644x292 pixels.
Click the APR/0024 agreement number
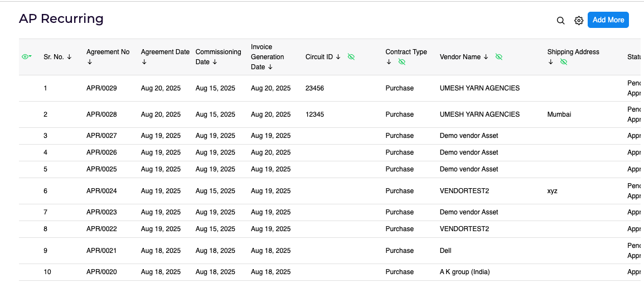[x=101, y=191]
